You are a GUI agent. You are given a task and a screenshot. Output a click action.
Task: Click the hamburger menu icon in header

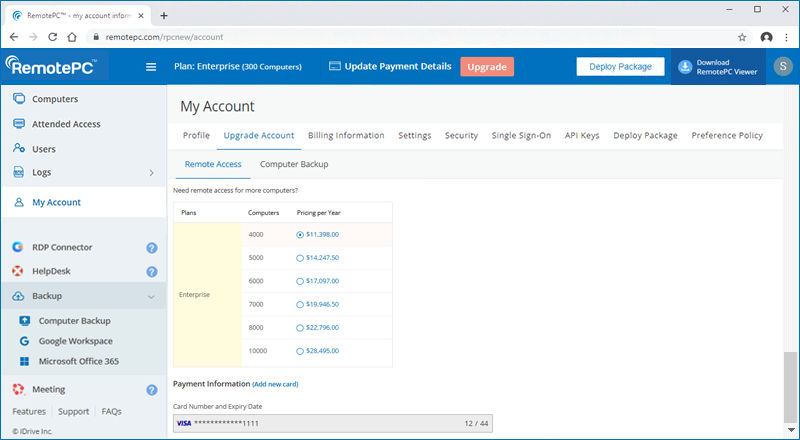point(151,67)
